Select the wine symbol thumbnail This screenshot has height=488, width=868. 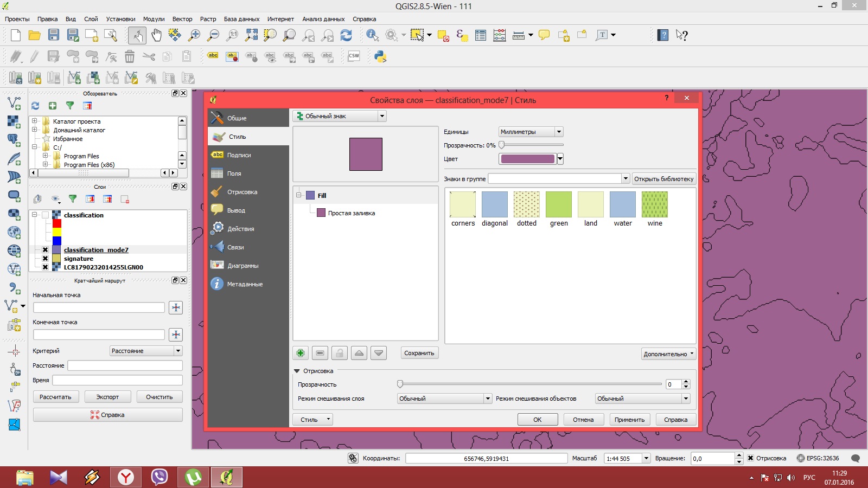(655, 209)
